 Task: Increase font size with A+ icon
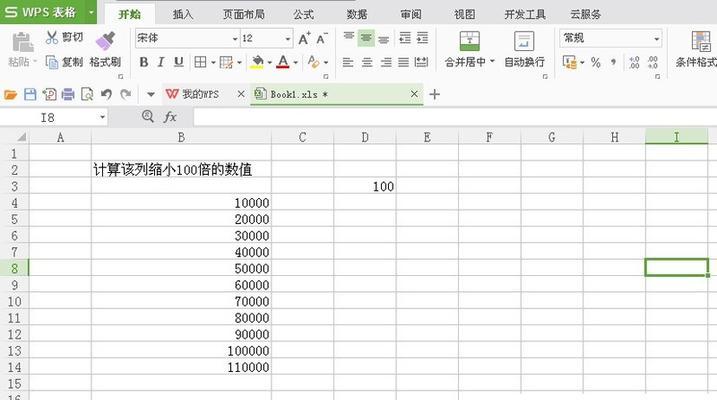point(304,38)
